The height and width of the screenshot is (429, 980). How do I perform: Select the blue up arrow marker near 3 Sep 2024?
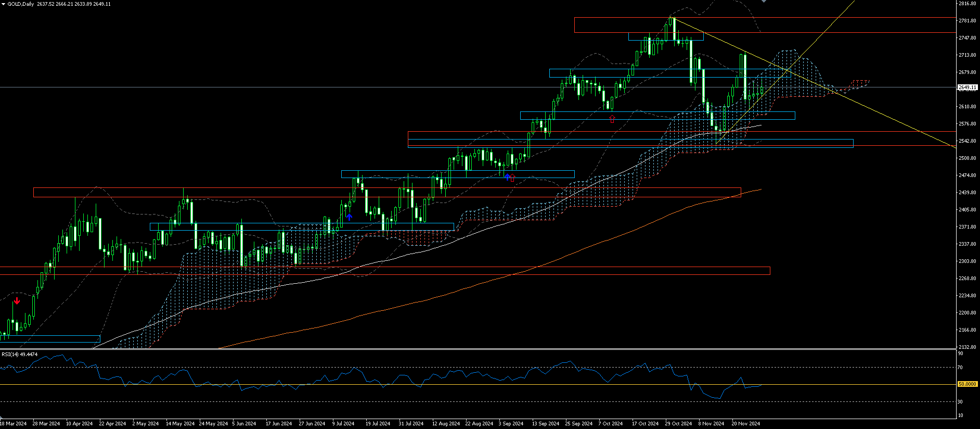coord(507,177)
